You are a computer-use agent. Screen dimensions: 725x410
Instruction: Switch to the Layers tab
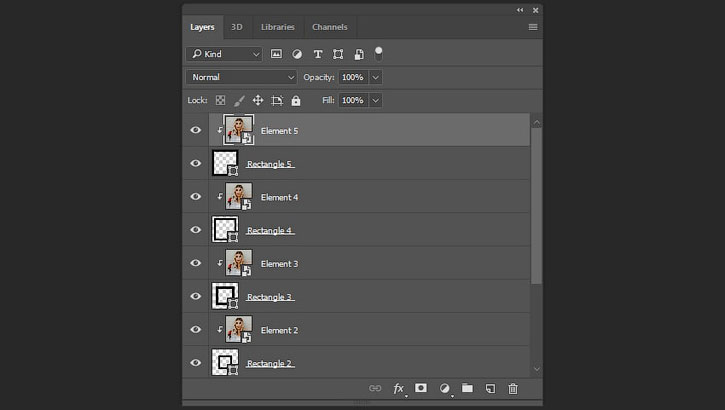coord(203,27)
